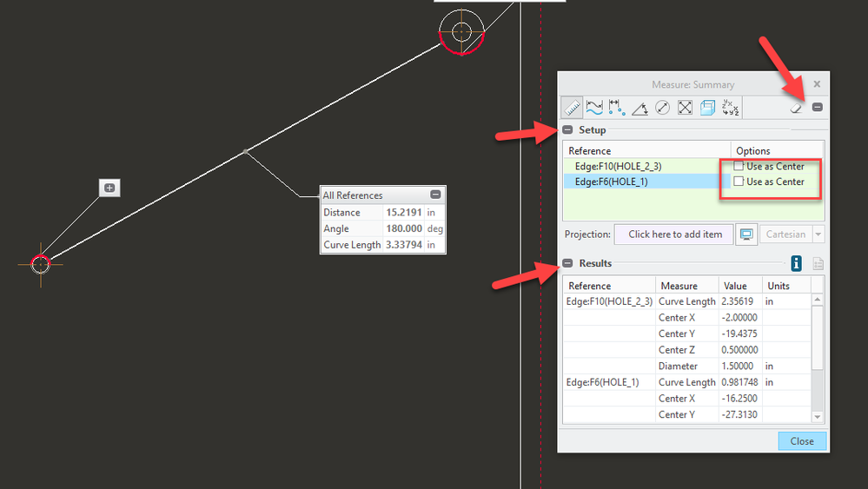Click Edge:F6(HOLE_1) in Results table
868x489 pixels.
click(x=602, y=382)
